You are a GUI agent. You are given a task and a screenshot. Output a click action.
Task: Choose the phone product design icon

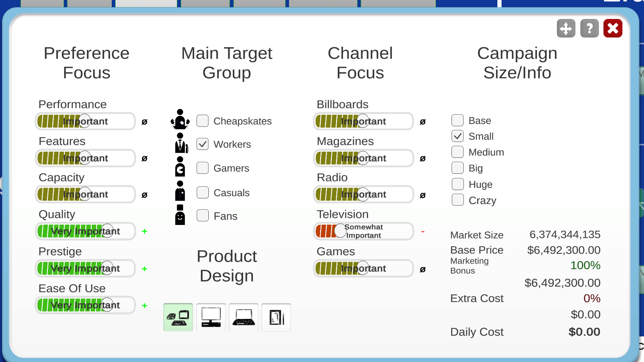276,317
